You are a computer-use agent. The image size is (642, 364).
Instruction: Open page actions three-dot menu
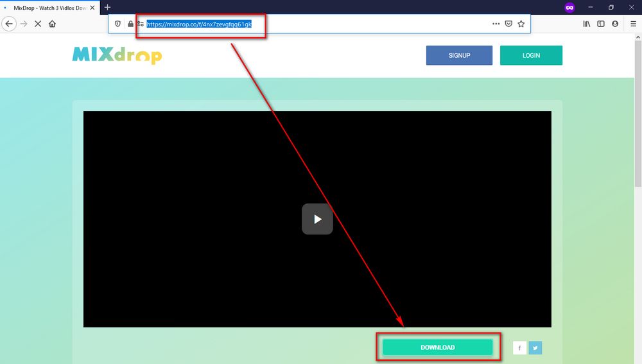click(x=496, y=24)
